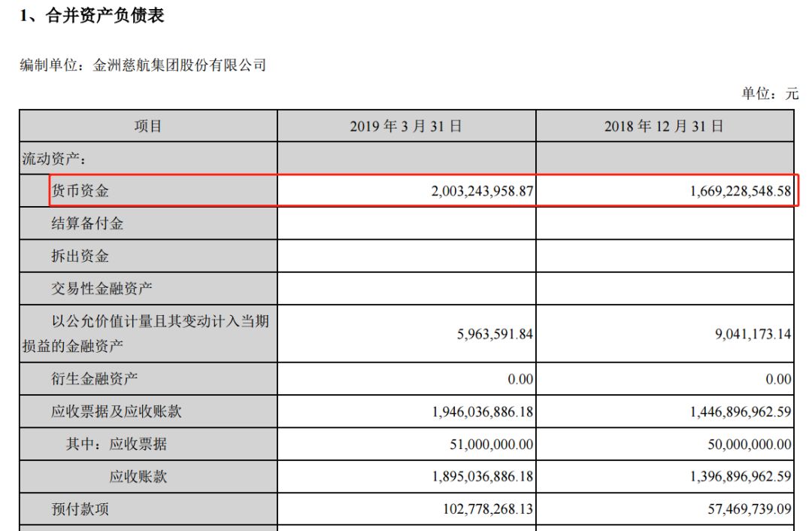
Task: Click the 2018年12月31日 column header
Action: coord(664,126)
